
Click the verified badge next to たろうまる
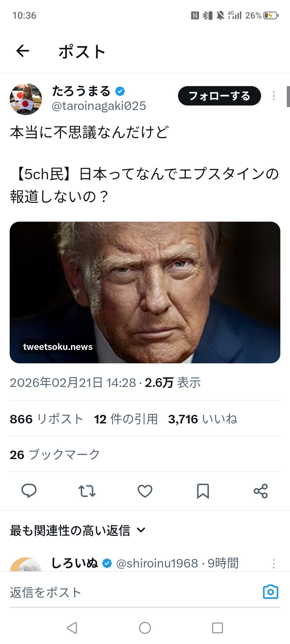click(120, 91)
